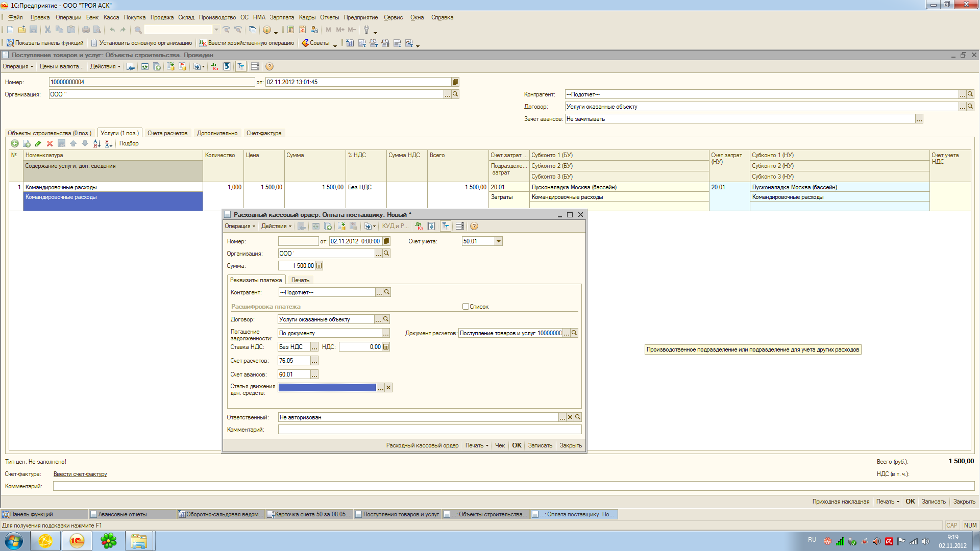Open the Зарплата menu
The image size is (980, 551).
coord(282,17)
